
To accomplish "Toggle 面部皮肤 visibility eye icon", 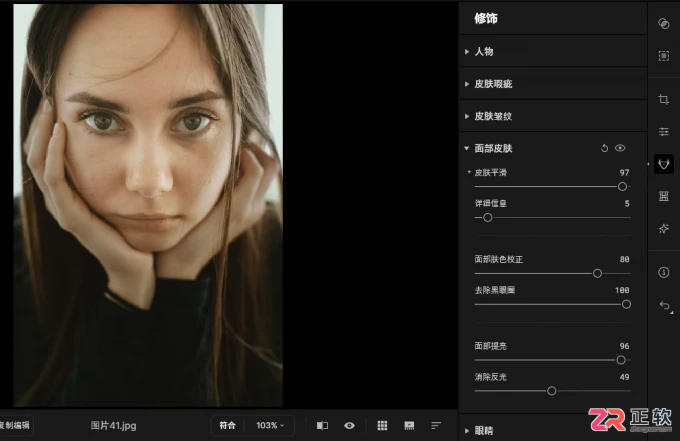I will [x=620, y=148].
